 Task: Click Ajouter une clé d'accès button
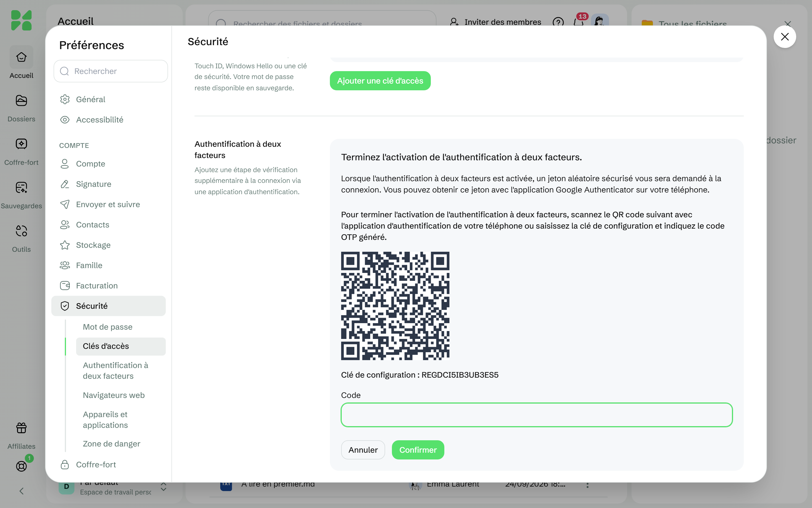[x=380, y=81]
